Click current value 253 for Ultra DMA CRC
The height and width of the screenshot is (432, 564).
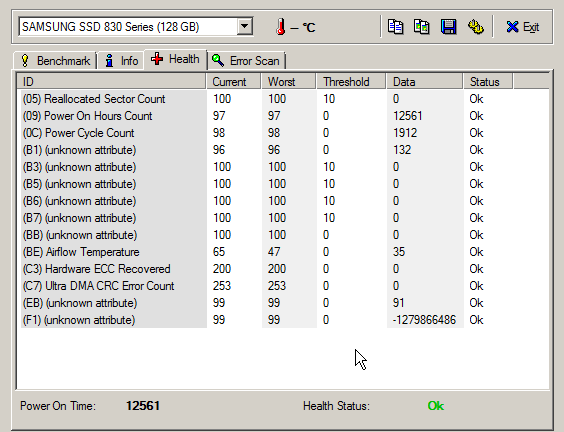[x=222, y=286]
